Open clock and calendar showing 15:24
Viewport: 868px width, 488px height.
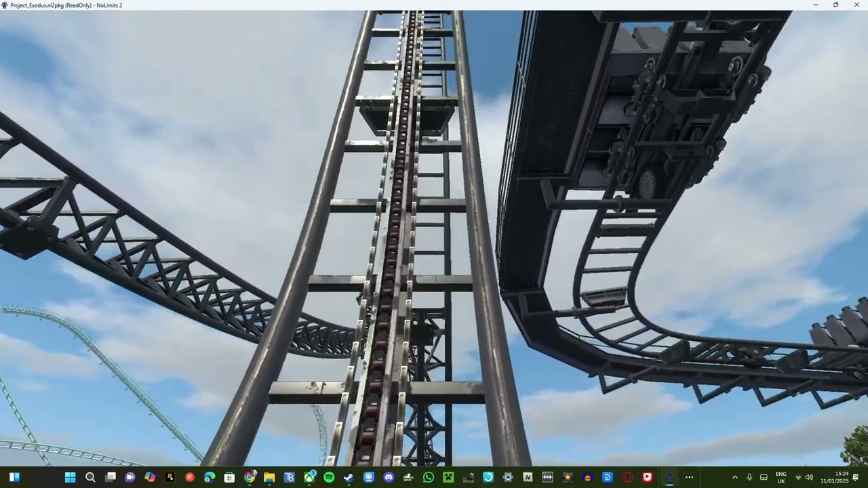pyautogui.click(x=834, y=477)
